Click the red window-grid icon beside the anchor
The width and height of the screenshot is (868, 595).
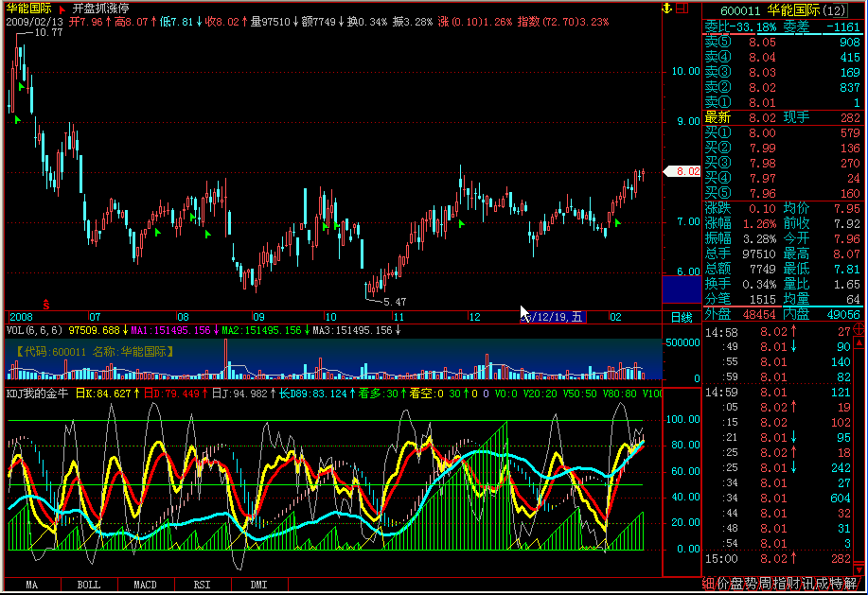pos(682,8)
